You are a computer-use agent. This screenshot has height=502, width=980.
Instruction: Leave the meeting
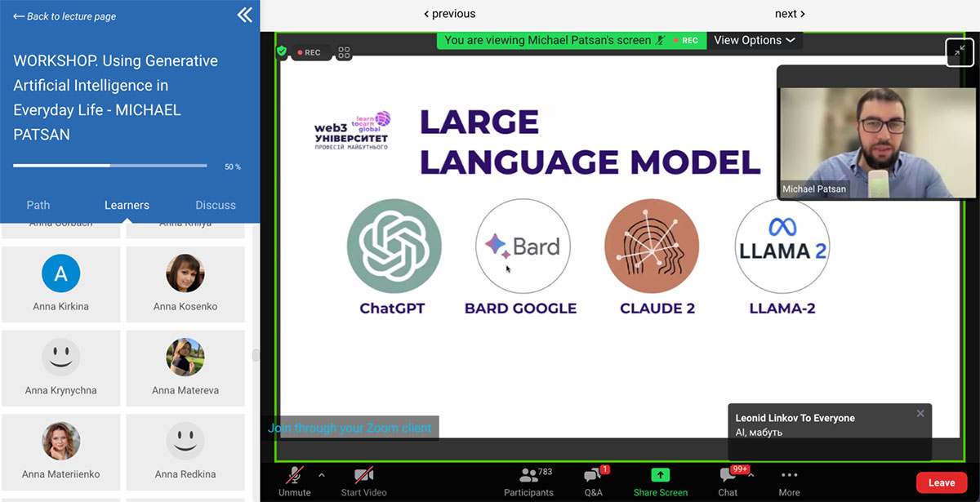click(x=942, y=482)
